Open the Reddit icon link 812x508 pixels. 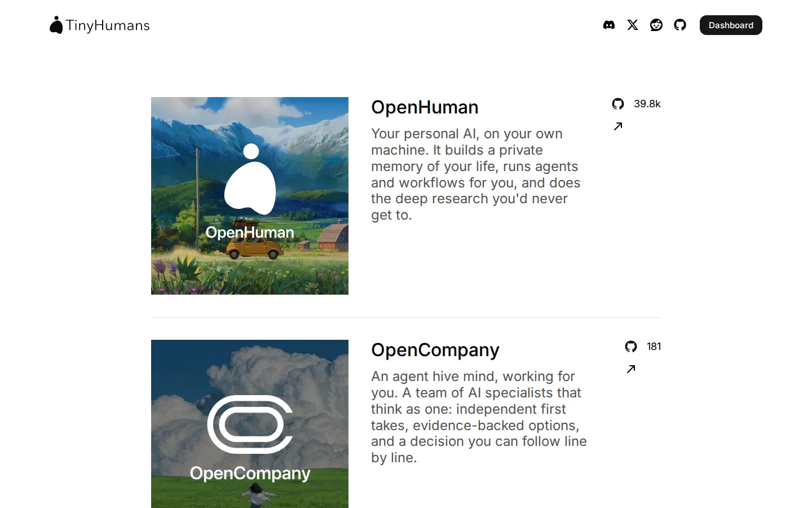(x=656, y=25)
